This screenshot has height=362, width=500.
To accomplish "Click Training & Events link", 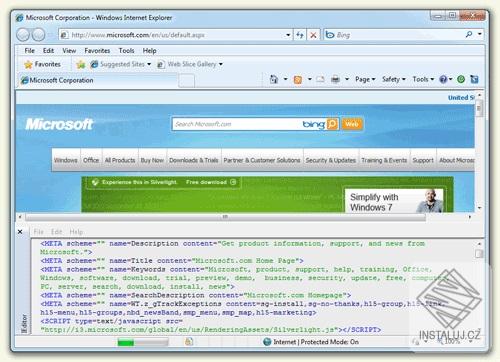I will coord(384,160).
